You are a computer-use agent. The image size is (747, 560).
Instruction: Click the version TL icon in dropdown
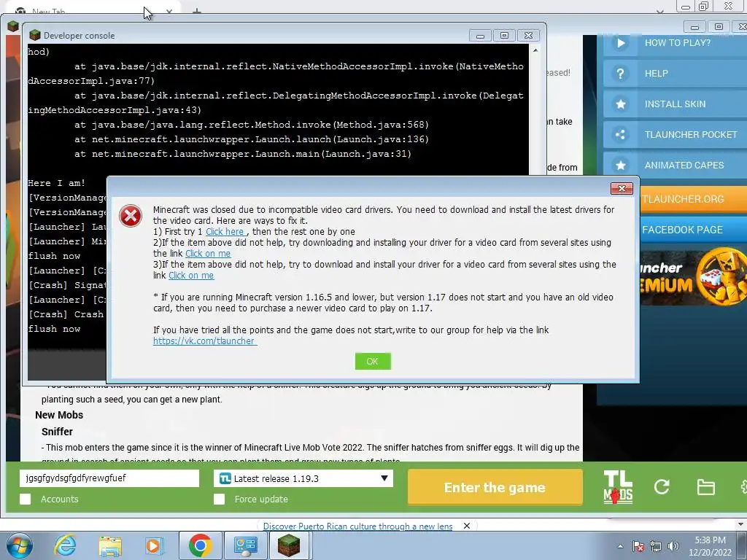pos(225,478)
